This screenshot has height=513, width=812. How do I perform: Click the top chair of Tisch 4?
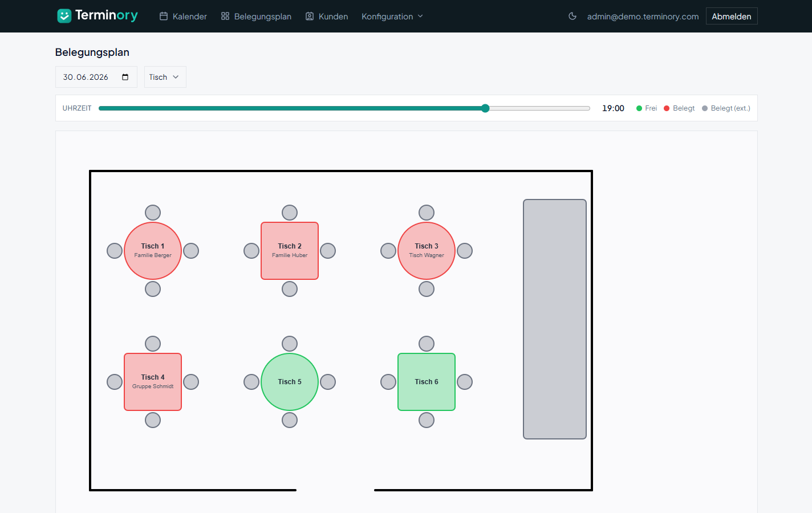pos(153,344)
